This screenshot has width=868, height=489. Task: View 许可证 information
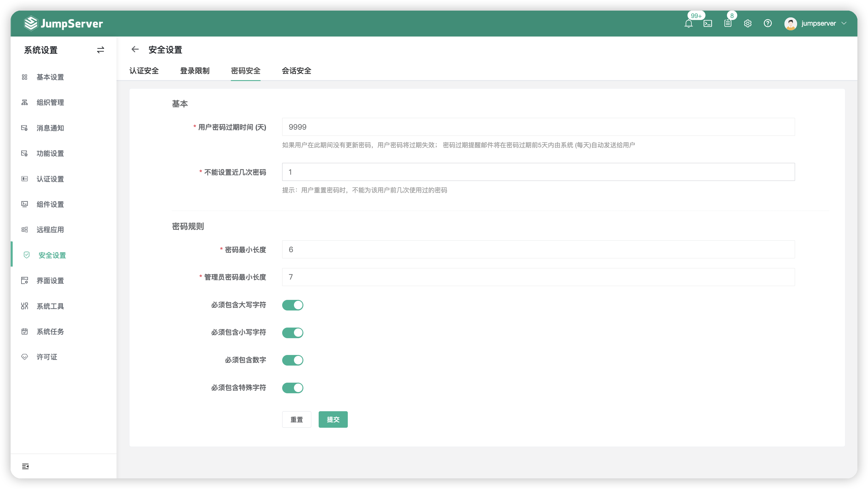tap(46, 357)
